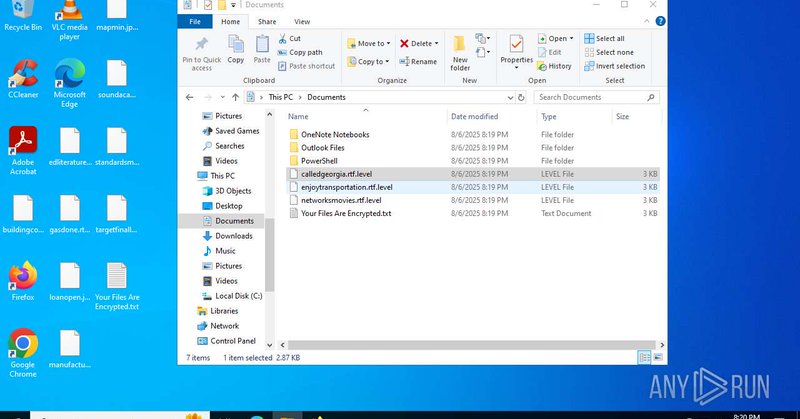Viewport: 800px width, 419px height.
Task: Choose Copy path in Clipboard group
Action: click(x=300, y=52)
